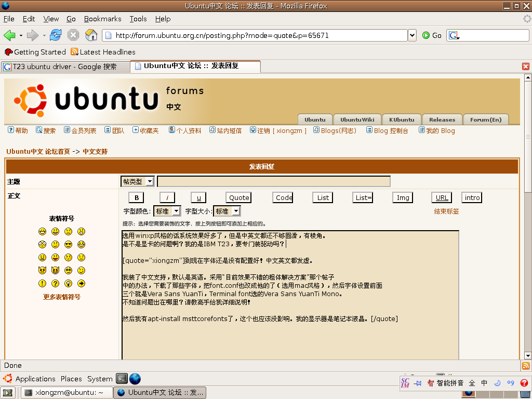Go back with the green Back arrow
Screen dimensions: 532x399
[9, 35]
